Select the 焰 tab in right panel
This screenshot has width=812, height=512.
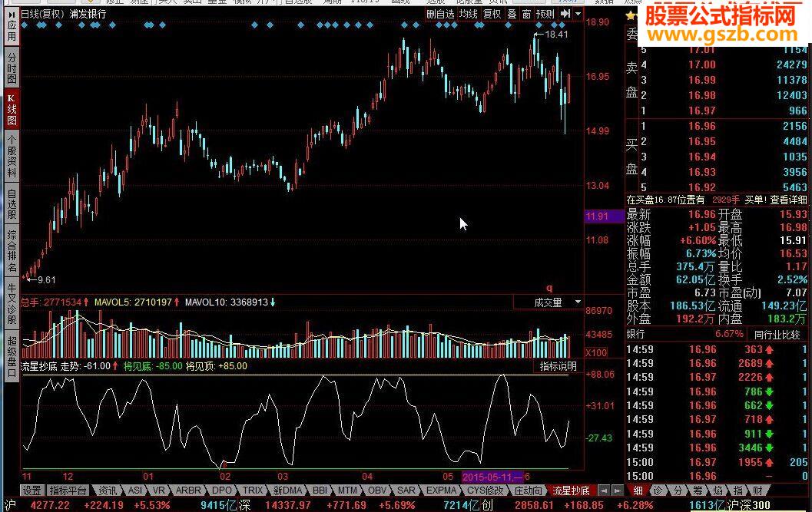pos(718,491)
